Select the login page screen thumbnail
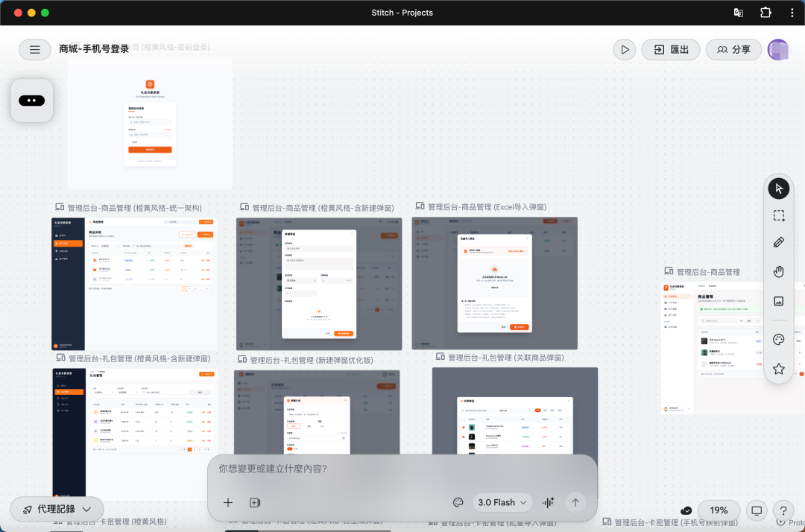The width and height of the screenshot is (805, 532). coord(150,123)
